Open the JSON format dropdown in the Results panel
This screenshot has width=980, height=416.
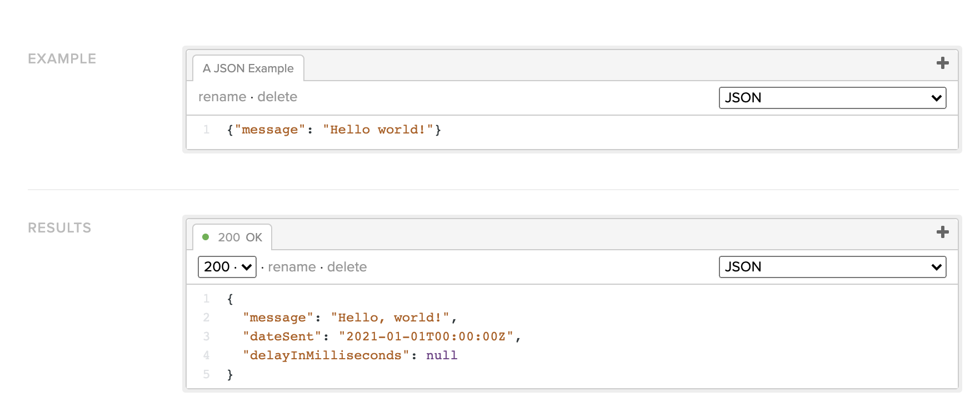pyautogui.click(x=832, y=267)
